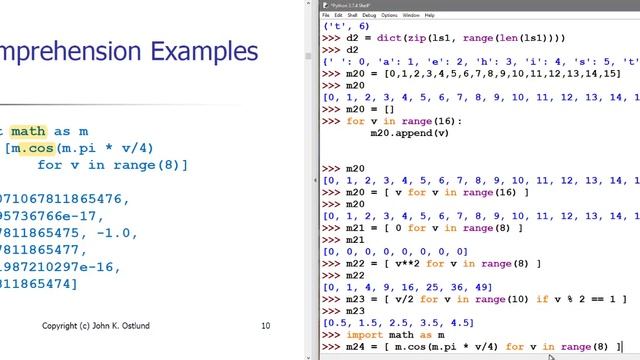This screenshot has height=360, width=640.
Task: Click the slide value '071067811865476,'
Action: coord(64,199)
